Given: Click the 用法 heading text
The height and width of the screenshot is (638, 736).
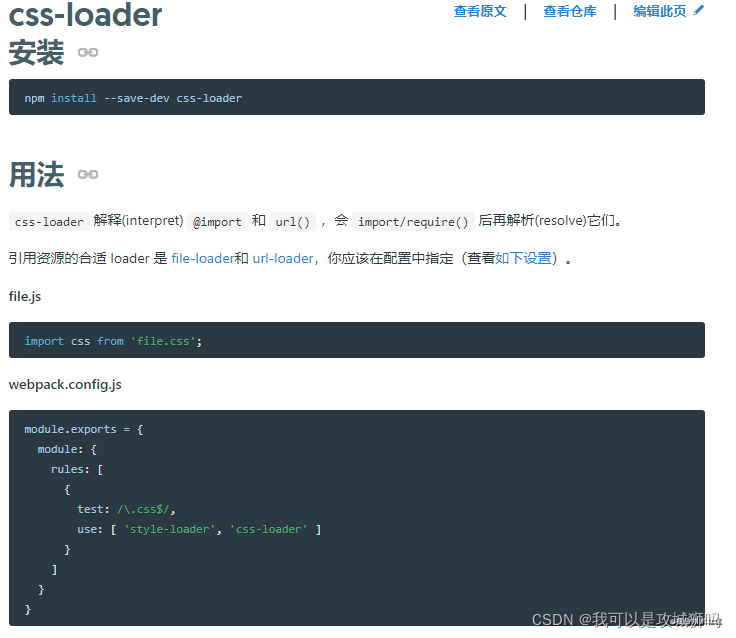Looking at the screenshot, I should coord(36,174).
